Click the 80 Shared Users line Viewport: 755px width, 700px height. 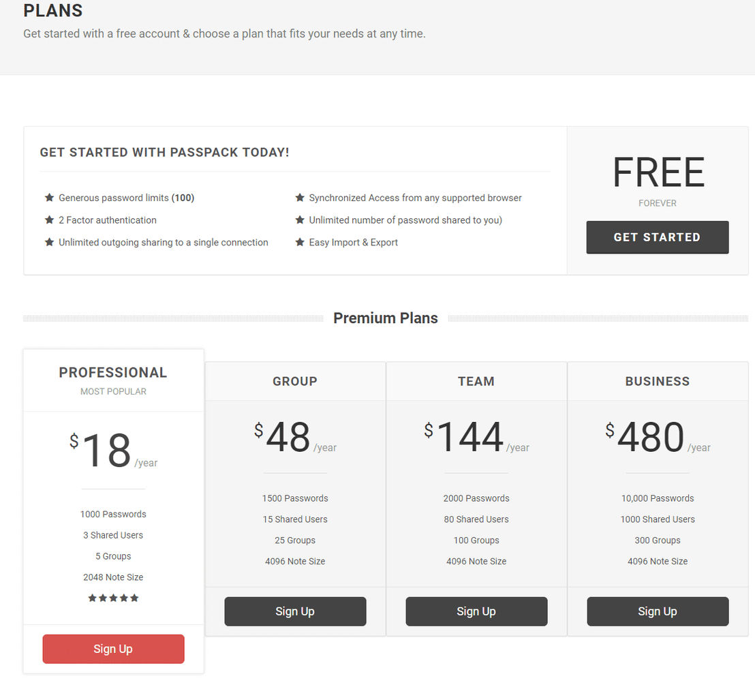click(476, 519)
